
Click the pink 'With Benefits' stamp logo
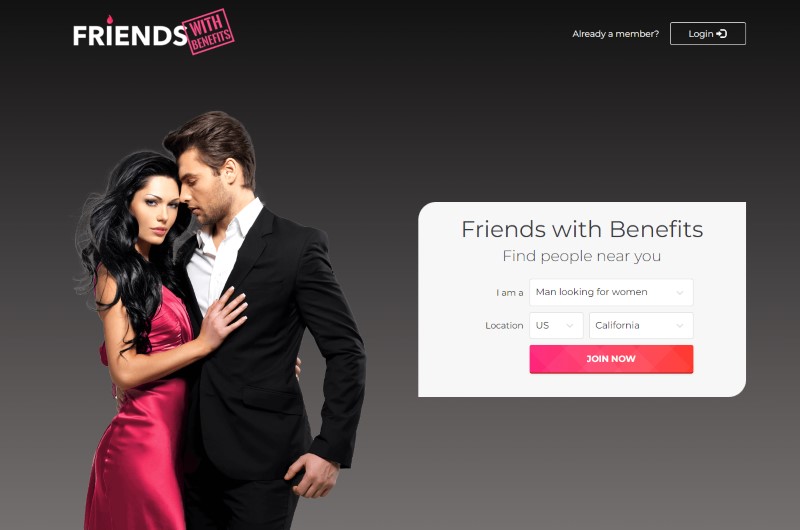pos(208,32)
